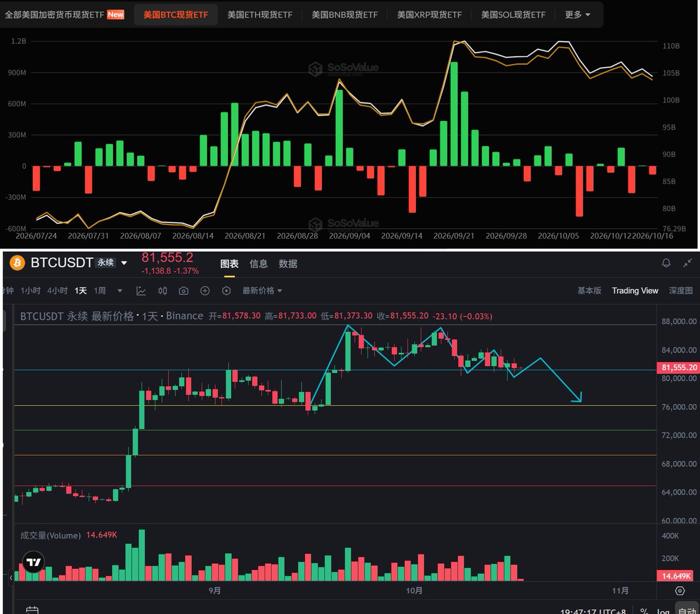Image resolution: width=700 pixels, height=614 pixels.
Task: Switch to 深度图 depth chart
Action: 681,291
